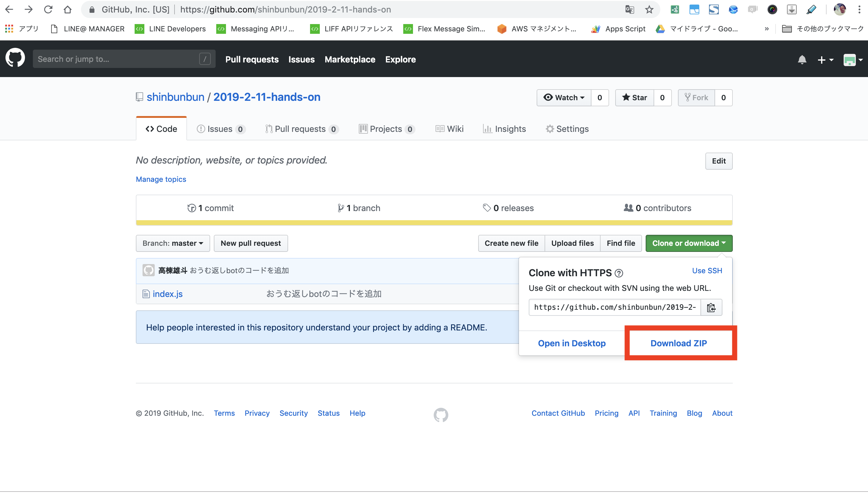
Task: Open the Branch: master dropdown
Action: [173, 243]
